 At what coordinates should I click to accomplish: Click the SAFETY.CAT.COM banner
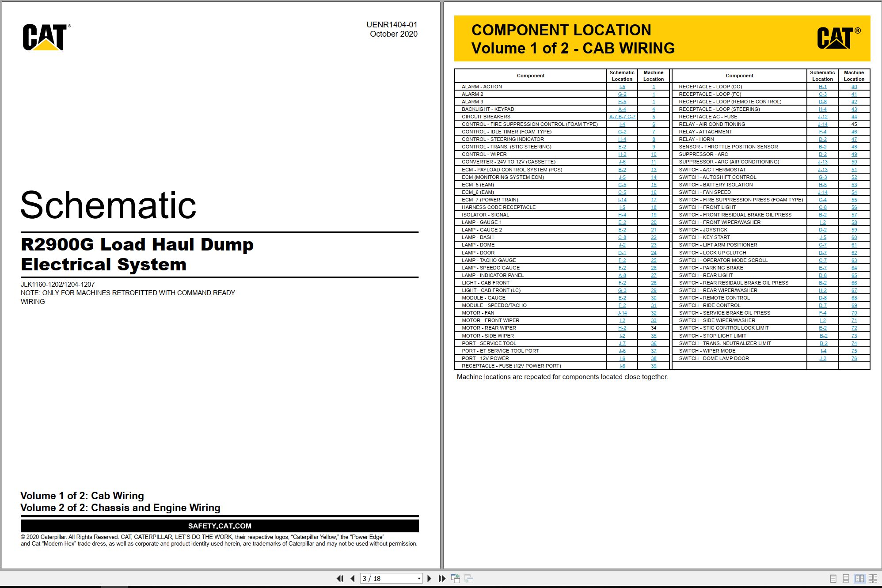click(x=220, y=526)
